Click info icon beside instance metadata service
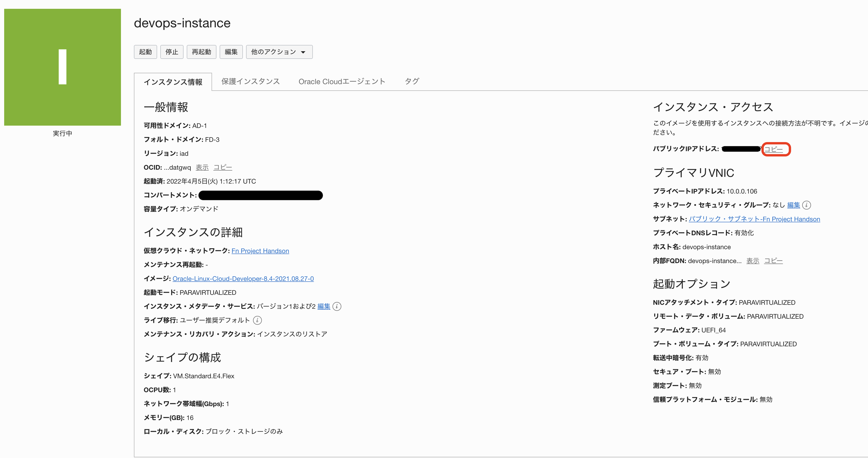This screenshot has width=868, height=458. pos(337,306)
